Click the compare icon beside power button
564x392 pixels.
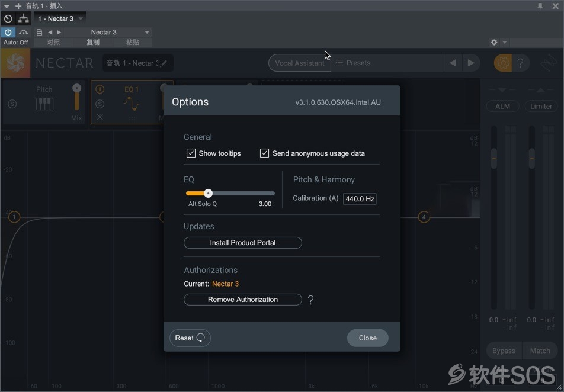[23, 32]
